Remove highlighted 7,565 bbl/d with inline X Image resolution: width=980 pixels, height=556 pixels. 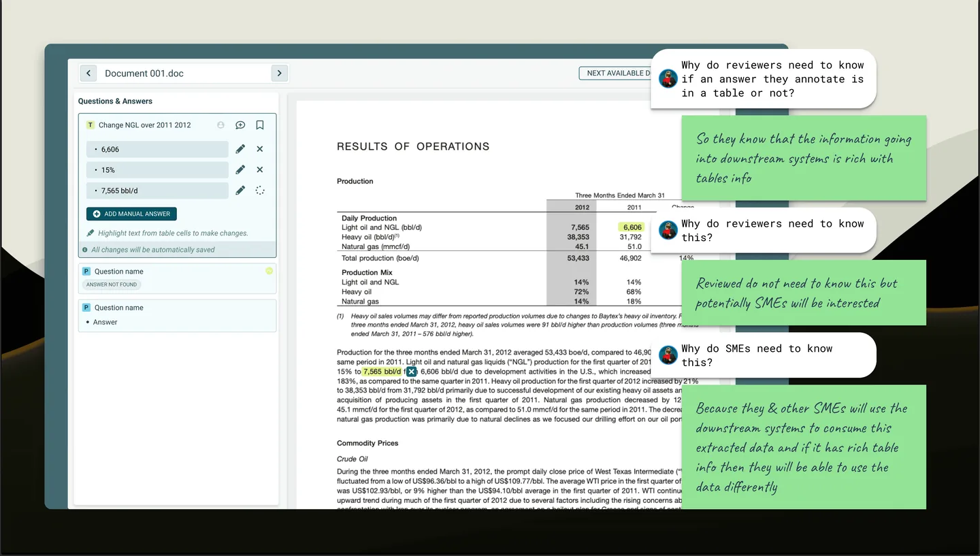(411, 372)
